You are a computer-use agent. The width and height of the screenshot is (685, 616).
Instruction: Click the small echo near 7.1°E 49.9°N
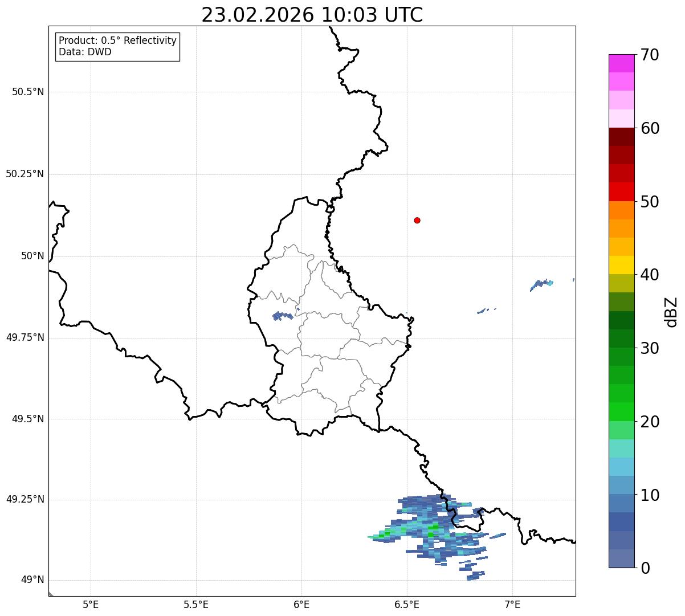(542, 284)
